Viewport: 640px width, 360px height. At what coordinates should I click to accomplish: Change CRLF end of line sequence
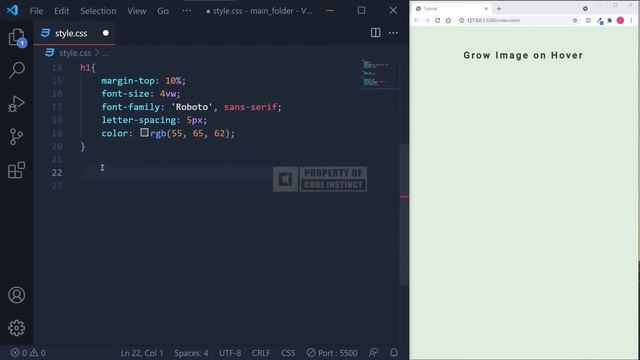[x=261, y=353]
